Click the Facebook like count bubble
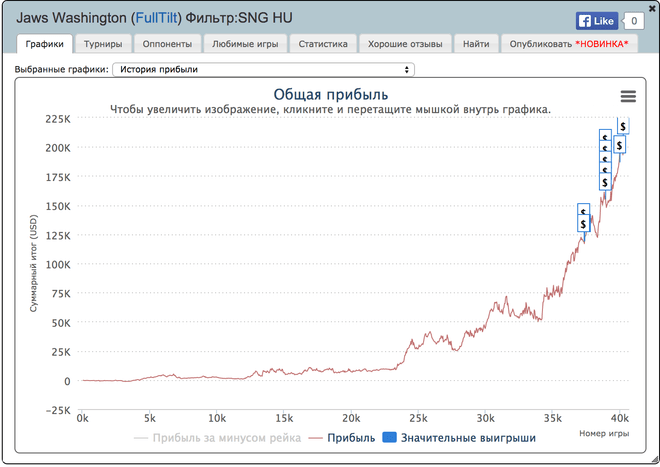The image size is (660, 467). coord(634,21)
